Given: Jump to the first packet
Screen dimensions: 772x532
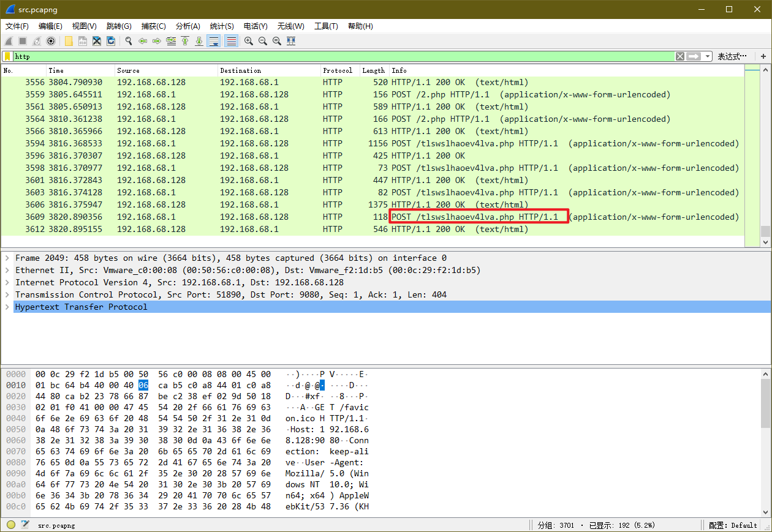Looking at the screenshot, I should pyautogui.click(x=185, y=41).
